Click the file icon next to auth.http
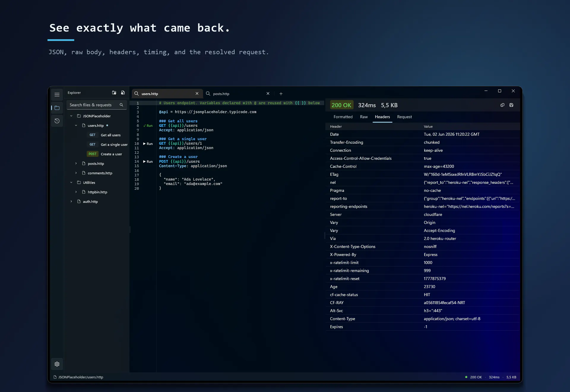Image resolution: width=570 pixels, height=392 pixels. (79, 202)
